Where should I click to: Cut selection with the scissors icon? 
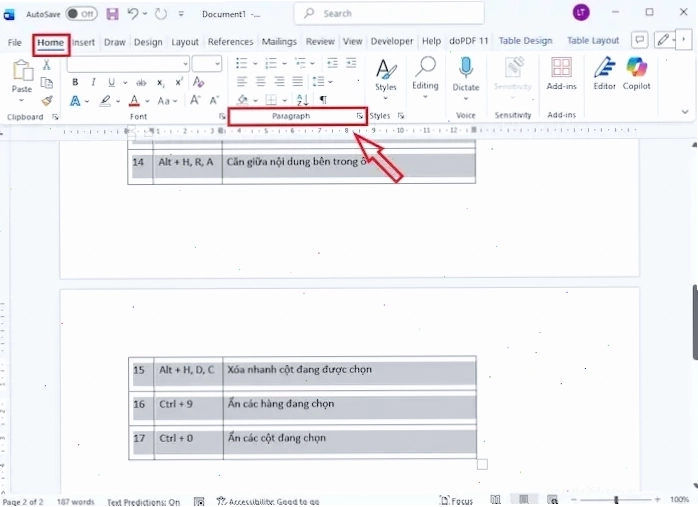pos(46,65)
